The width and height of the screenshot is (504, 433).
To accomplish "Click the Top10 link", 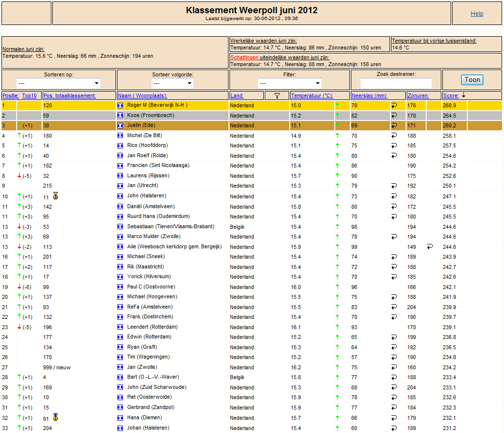I will (x=29, y=96).
